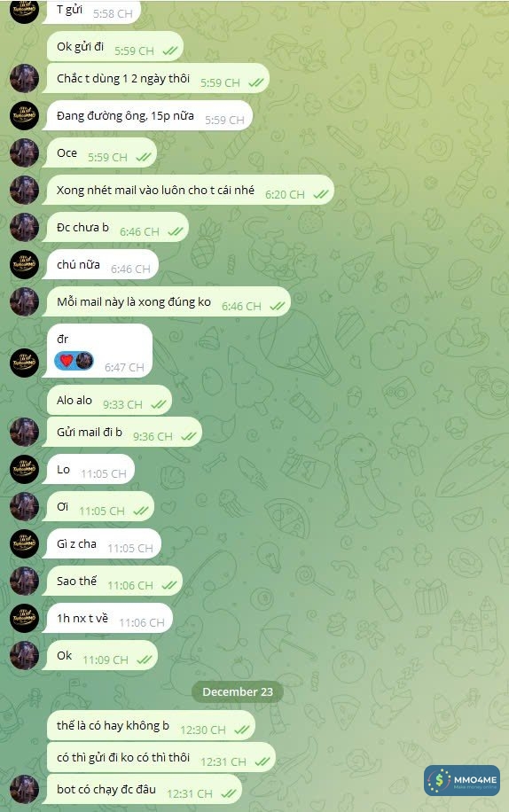This screenshot has height=812, width=509.
Task: Select message "Xong nhét mail vào luôn cho t cái nhé"
Action: [188, 190]
